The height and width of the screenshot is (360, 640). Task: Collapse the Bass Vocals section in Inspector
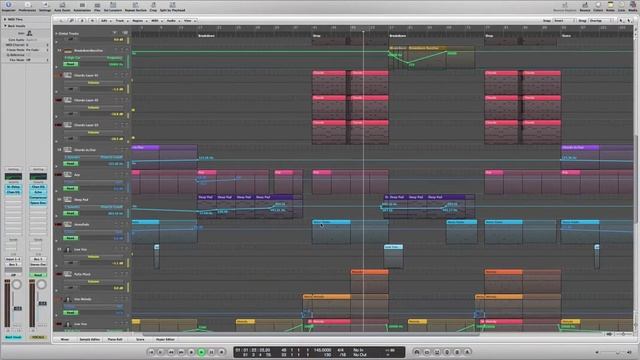[5, 26]
